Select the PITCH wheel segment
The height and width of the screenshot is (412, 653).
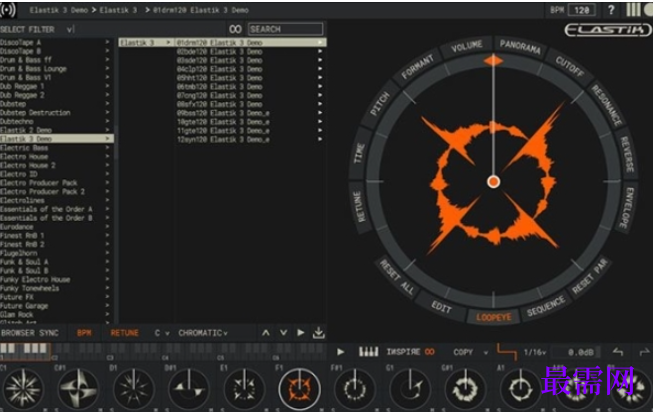pyautogui.click(x=380, y=104)
